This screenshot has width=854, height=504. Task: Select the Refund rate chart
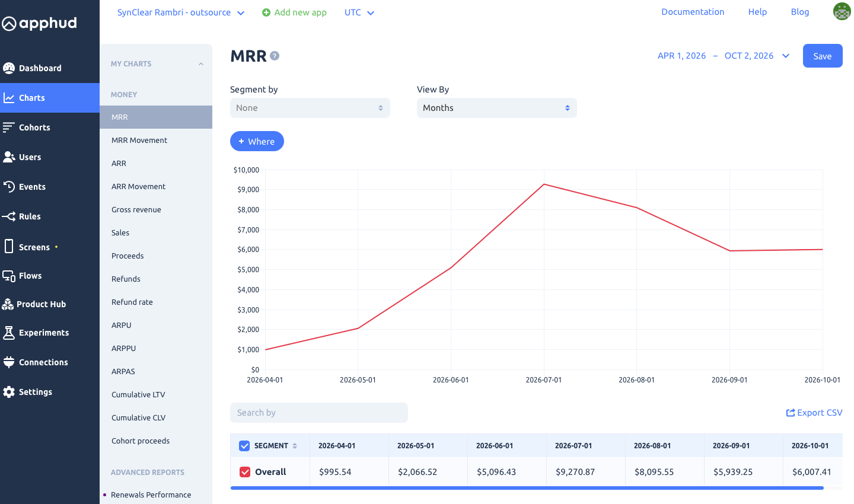click(x=132, y=302)
